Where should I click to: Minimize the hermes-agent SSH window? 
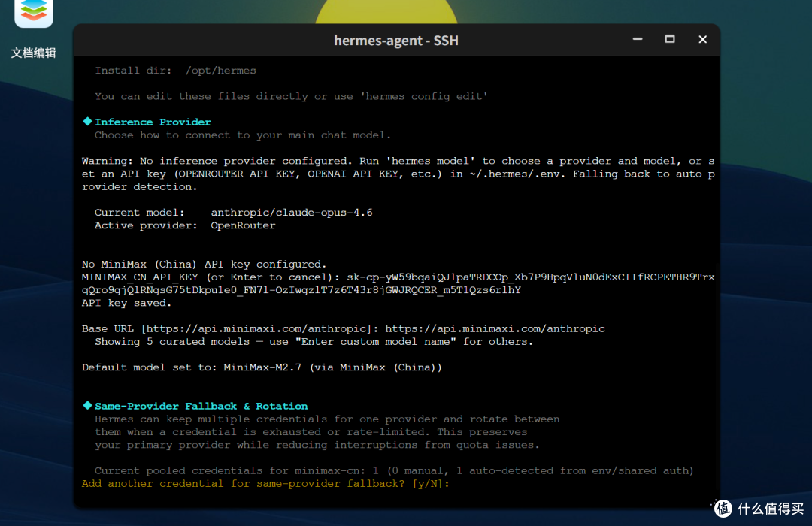pos(638,39)
